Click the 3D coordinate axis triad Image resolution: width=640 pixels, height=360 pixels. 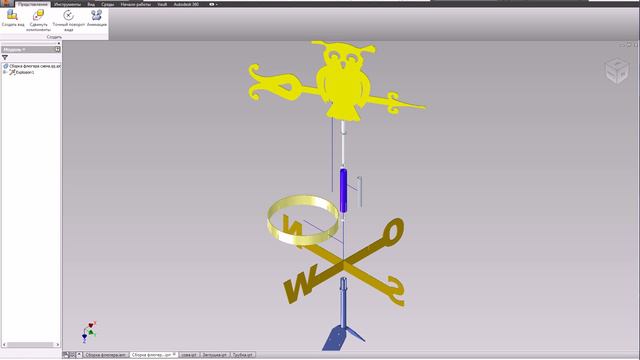click(89, 331)
